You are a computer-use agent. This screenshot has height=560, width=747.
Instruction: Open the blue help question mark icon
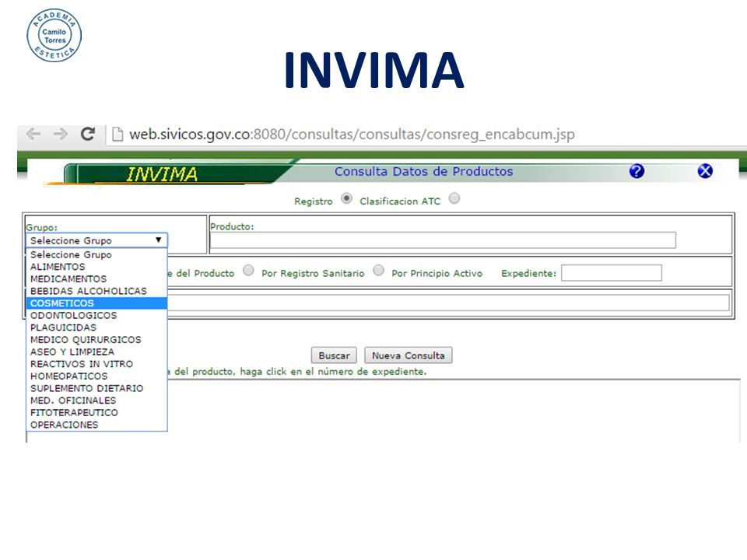[637, 171]
